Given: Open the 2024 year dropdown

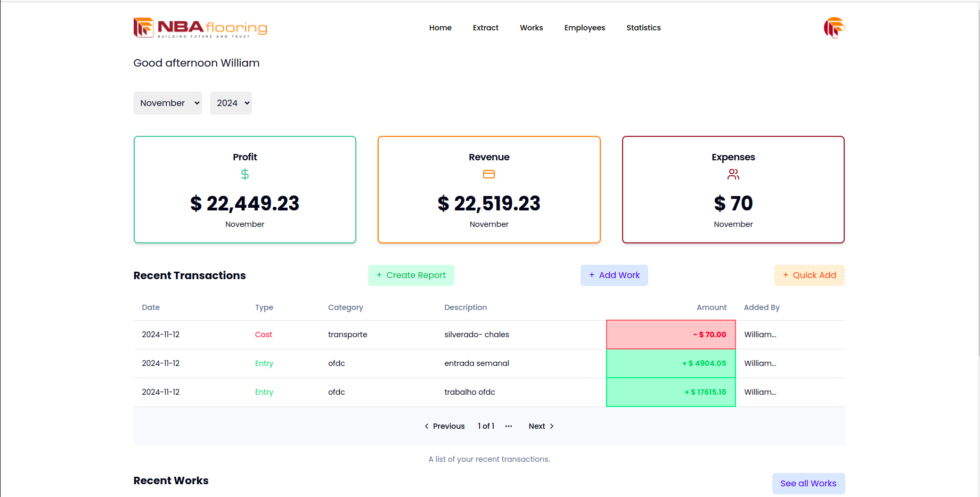Looking at the screenshot, I should tap(231, 103).
